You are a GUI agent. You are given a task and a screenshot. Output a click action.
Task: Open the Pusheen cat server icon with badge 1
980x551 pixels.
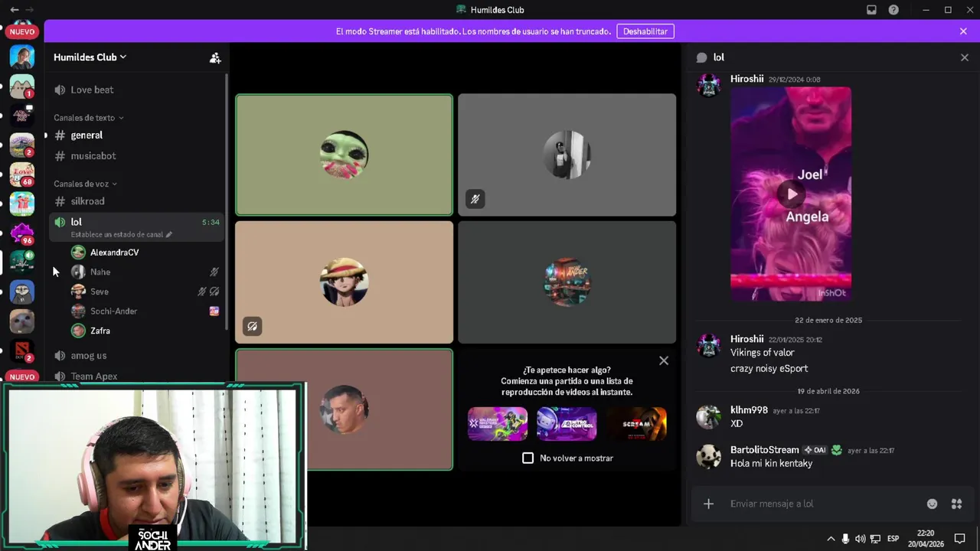pyautogui.click(x=21, y=86)
